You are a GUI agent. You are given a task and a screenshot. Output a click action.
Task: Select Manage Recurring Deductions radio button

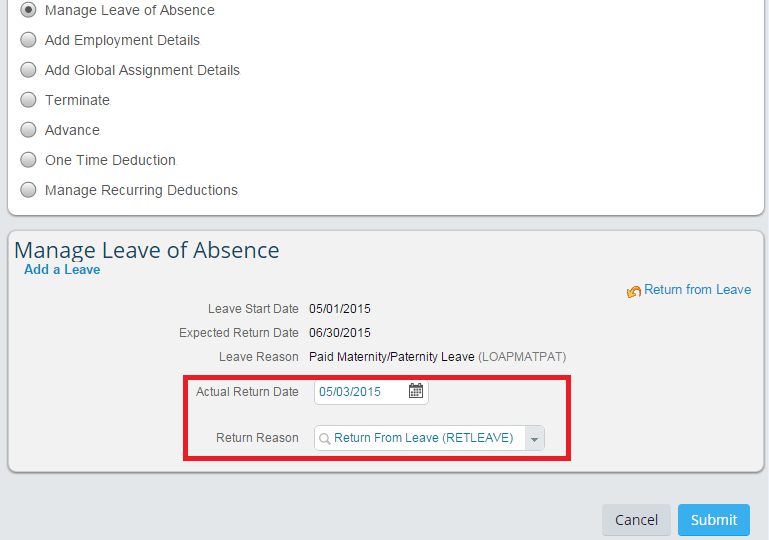pos(28,190)
